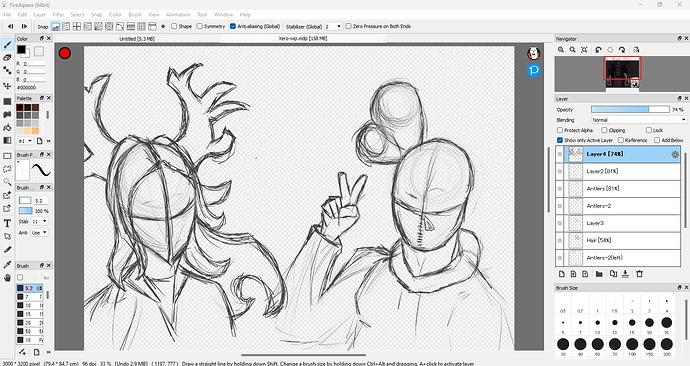
Task: Select the Gradient tool
Action: click(x=7, y=140)
